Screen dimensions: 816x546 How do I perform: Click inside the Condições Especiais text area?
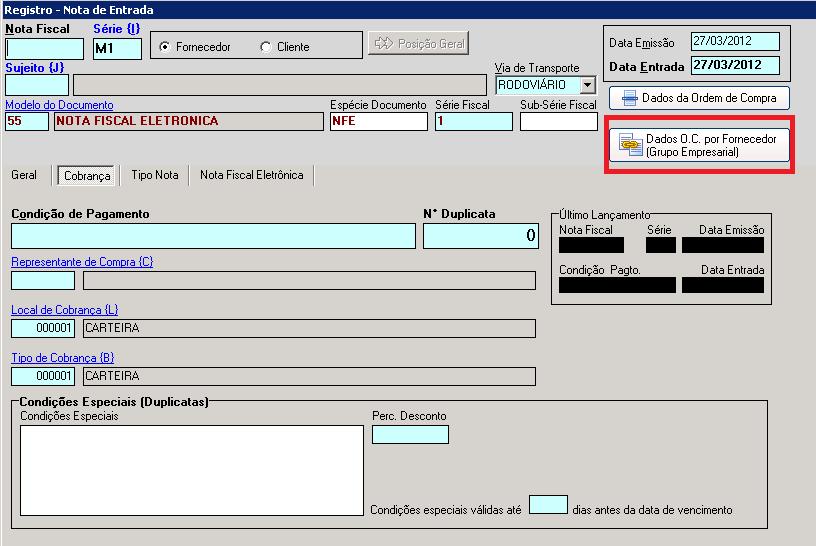pos(192,471)
